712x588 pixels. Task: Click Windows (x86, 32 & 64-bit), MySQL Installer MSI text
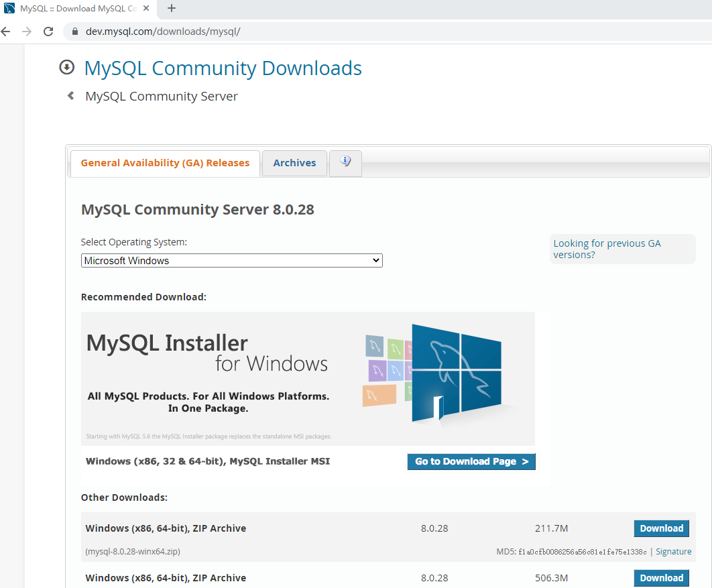tap(208, 461)
